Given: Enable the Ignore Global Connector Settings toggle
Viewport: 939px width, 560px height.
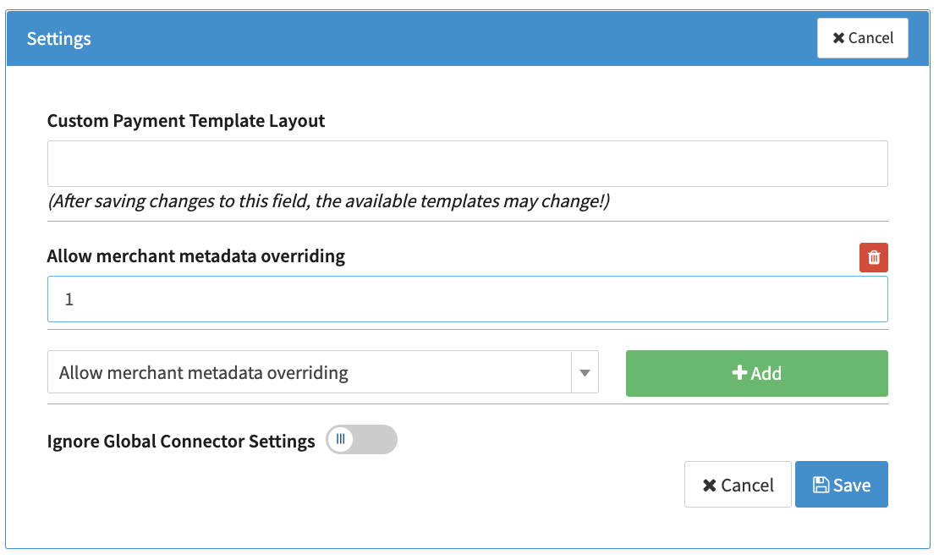Looking at the screenshot, I should pos(361,440).
